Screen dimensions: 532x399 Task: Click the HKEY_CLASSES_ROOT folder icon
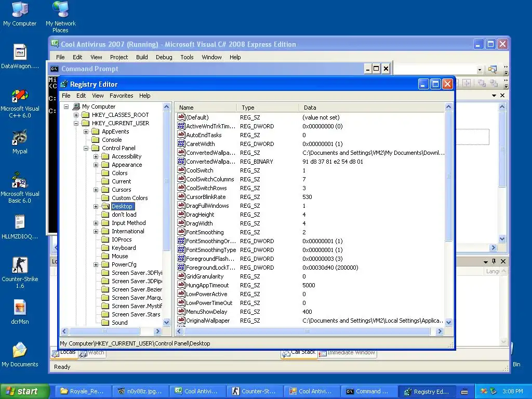tap(86, 115)
